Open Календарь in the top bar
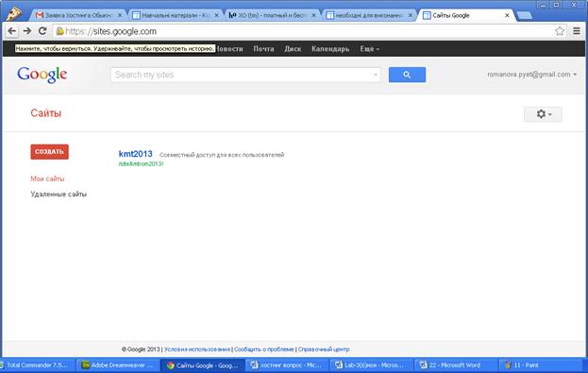This screenshot has height=373, width=588. (330, 49)
